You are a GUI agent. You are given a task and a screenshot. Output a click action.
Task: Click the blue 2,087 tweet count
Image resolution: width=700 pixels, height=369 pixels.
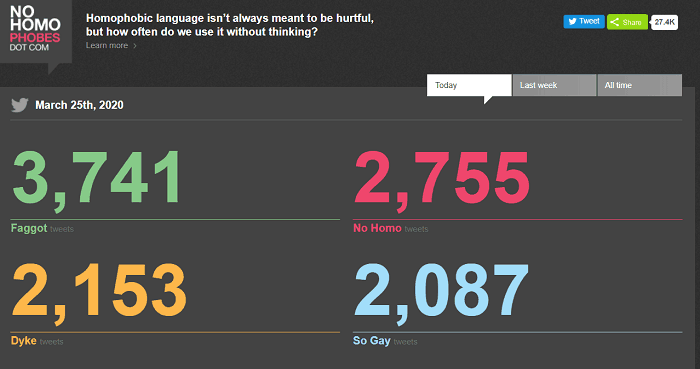click(441, 292)
